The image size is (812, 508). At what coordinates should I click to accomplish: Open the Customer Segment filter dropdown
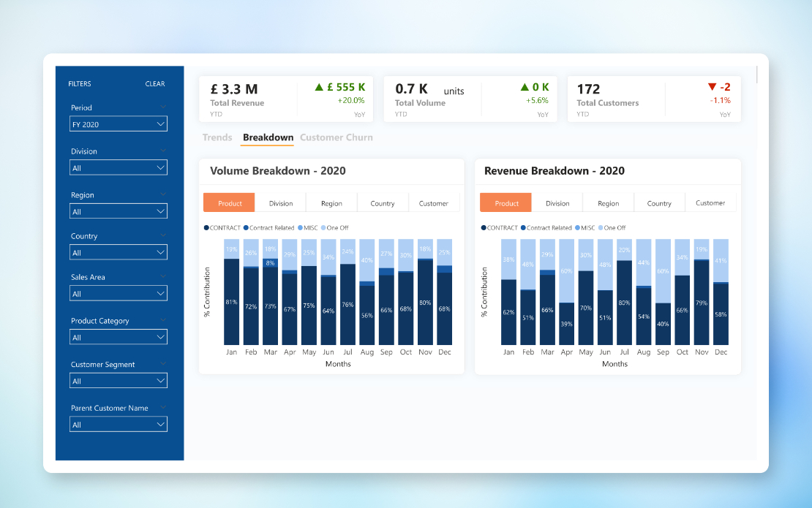click(118, 381)
